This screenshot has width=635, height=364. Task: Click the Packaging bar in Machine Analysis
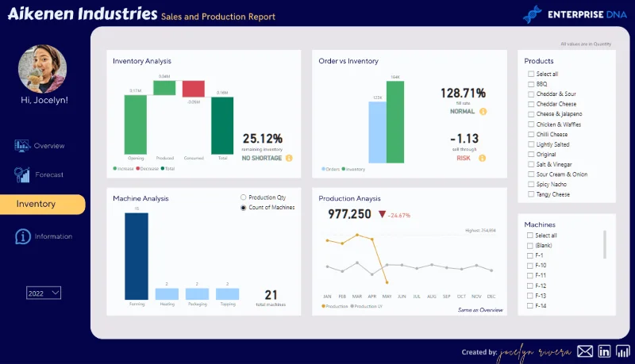197,294
